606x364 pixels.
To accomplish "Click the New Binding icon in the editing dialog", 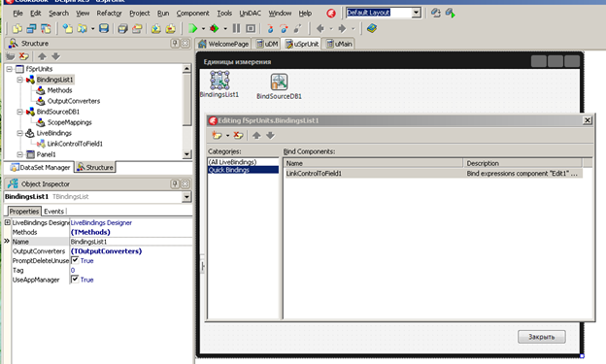I will coord(217,135).
